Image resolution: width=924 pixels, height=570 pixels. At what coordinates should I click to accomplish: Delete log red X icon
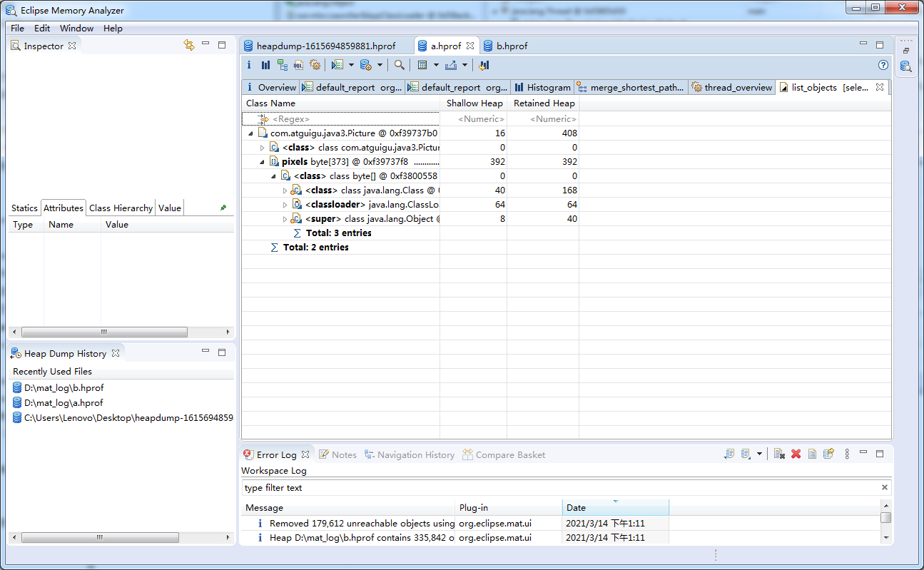pos(796,454)
